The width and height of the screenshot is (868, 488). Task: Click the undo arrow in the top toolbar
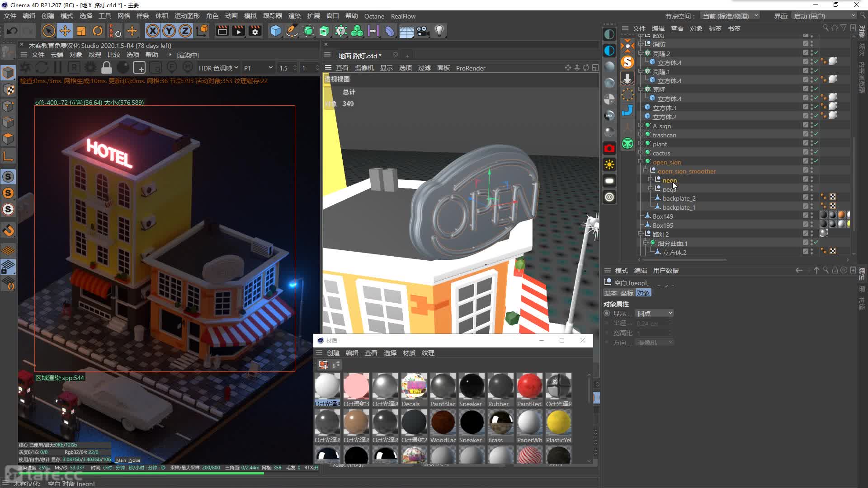(12, 31)
